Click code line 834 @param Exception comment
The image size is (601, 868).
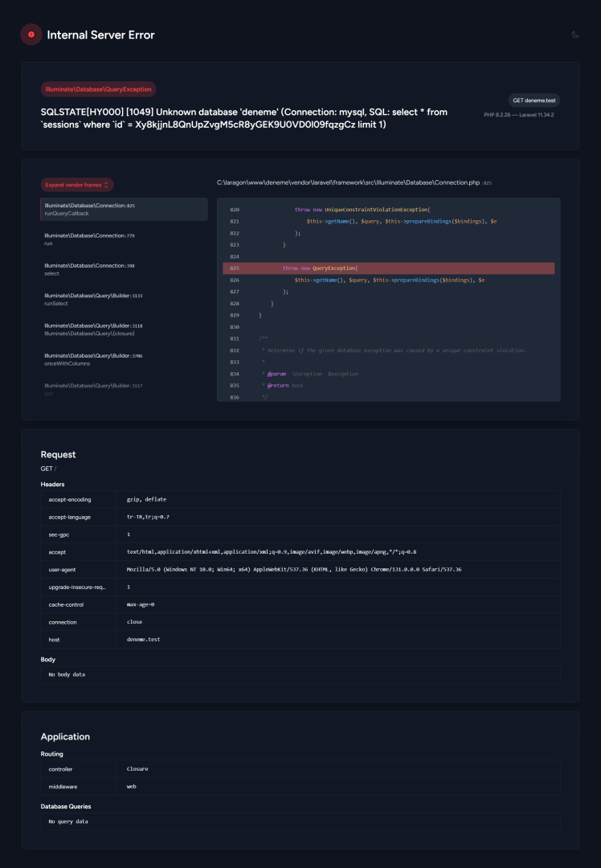coord(310,375)
